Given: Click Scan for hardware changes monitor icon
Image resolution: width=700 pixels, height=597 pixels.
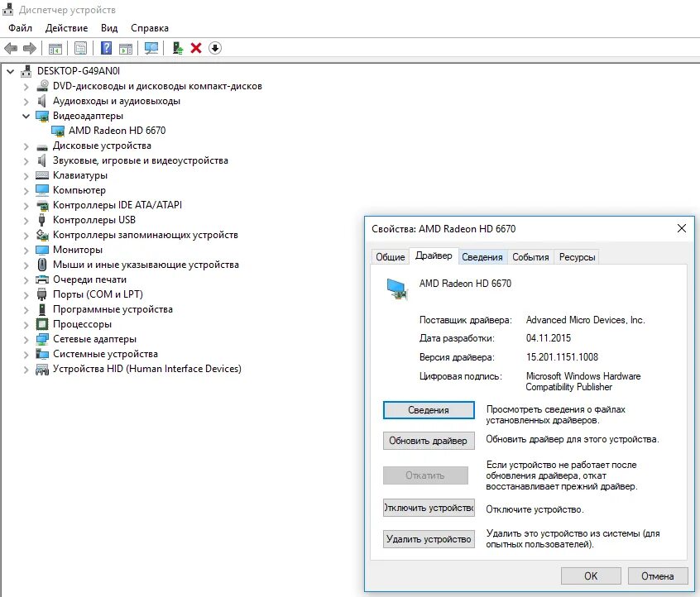Looking at the screenshot, I should click(x=151, y=48).
